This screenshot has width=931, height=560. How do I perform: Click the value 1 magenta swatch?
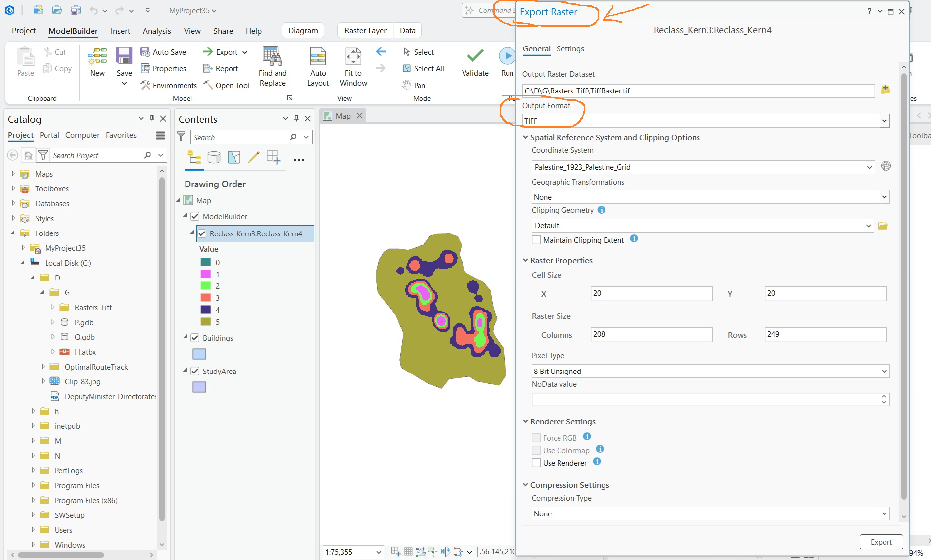(205, 274)
